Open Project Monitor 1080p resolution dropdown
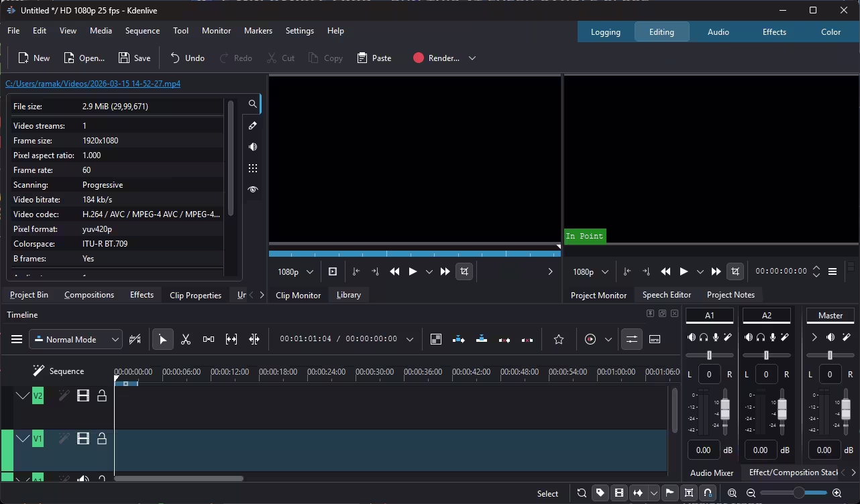 click(591, 271)
